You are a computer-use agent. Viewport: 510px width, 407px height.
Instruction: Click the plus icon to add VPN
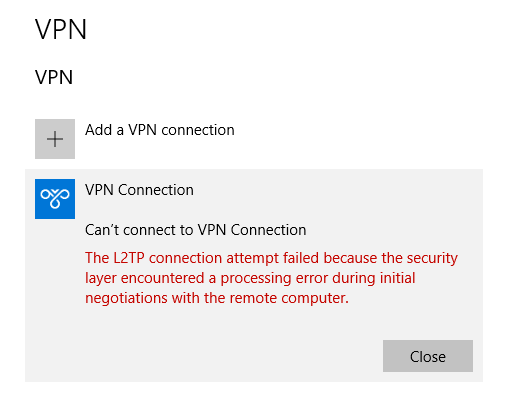click(55, 139)
